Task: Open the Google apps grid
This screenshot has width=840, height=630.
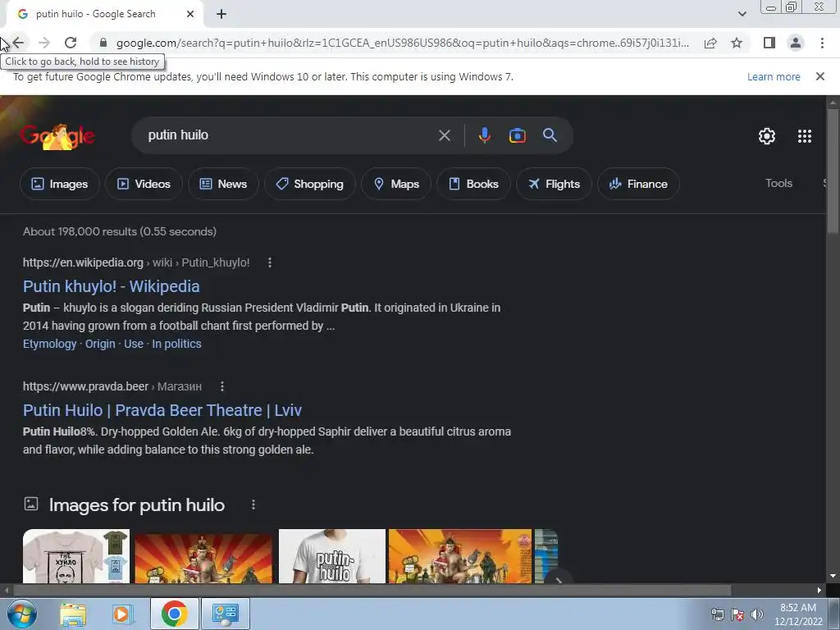Action: click(804, 136)
